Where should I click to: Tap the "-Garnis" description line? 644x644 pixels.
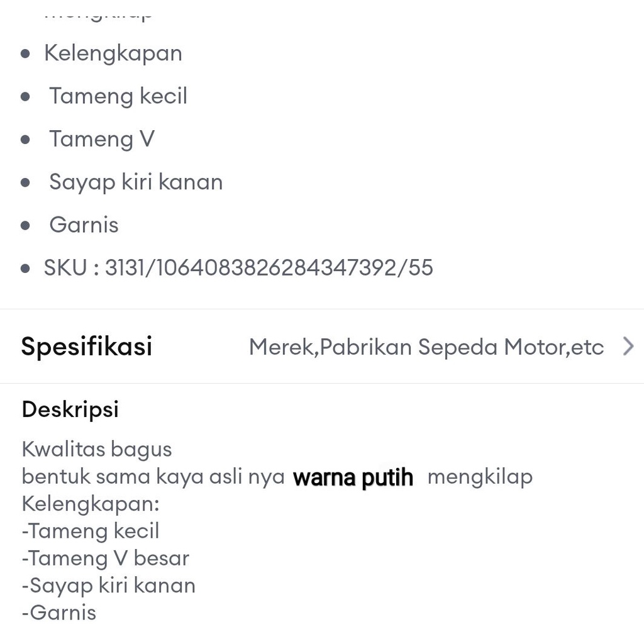[x=59, y=613]
